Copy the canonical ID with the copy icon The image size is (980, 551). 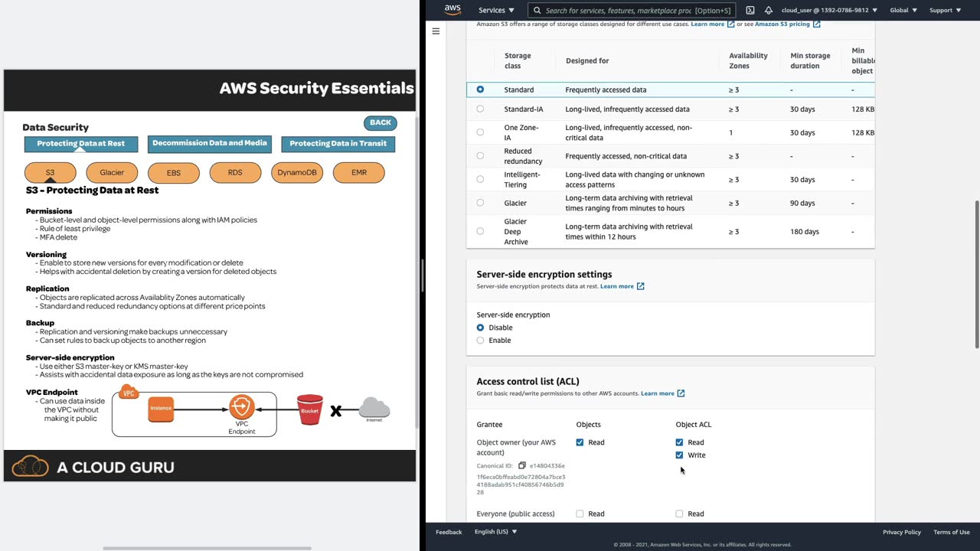[522, 465]
